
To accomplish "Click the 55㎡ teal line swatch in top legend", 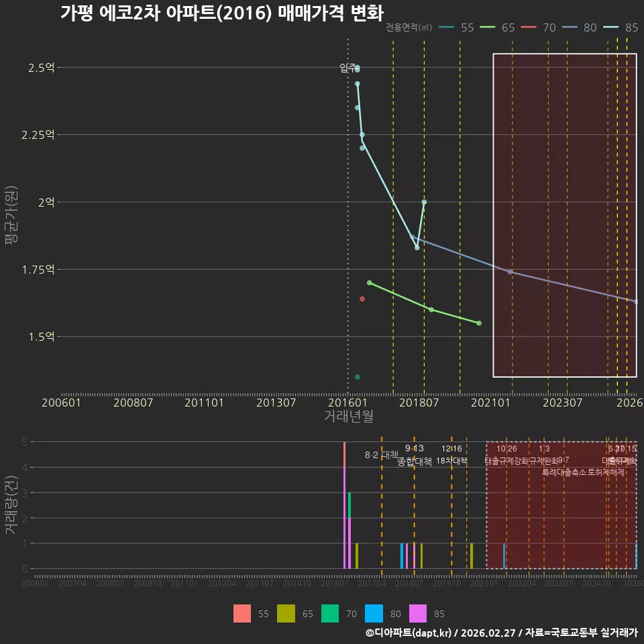I will click(x=447, y=27).
